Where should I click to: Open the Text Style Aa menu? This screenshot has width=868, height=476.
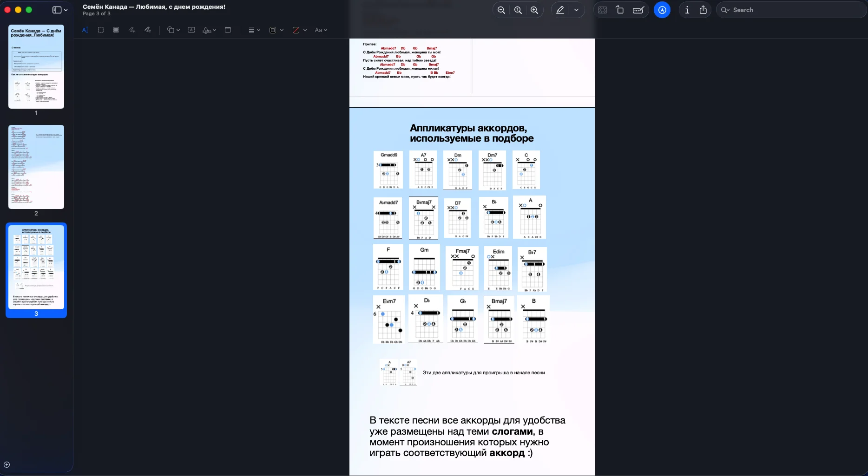tap(321, 30)
